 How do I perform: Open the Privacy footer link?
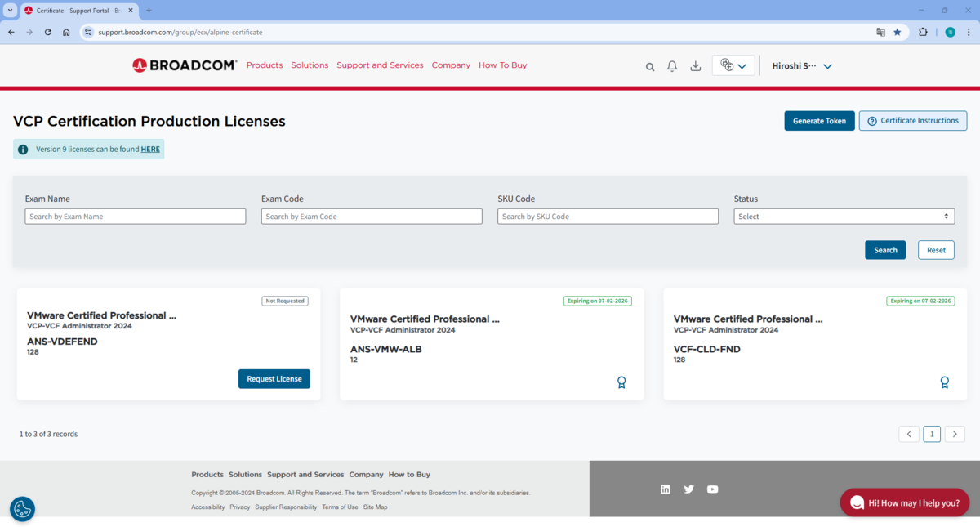pyautogui.click(x=240, y=507)
